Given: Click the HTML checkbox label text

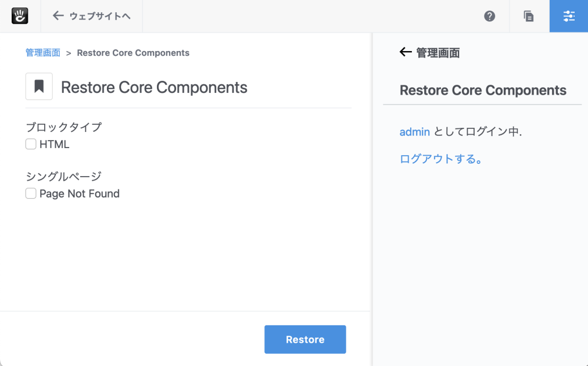Looking at the screenshot, I should tap(55, 145).
